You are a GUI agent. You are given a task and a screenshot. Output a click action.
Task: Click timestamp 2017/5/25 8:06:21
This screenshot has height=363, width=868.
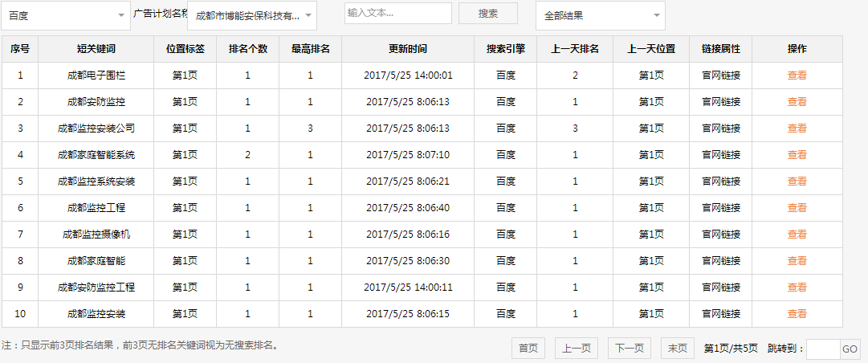pyautogui.click(x=408, y=181)
